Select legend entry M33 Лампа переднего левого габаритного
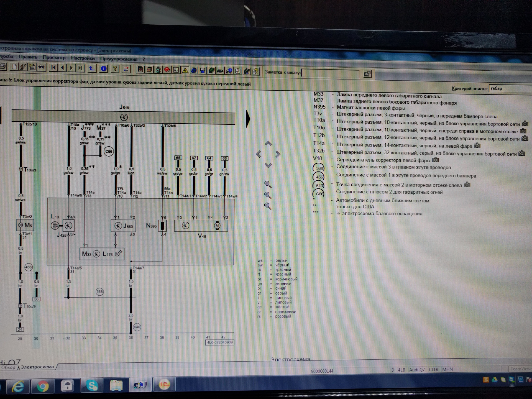 pos(378,95)
